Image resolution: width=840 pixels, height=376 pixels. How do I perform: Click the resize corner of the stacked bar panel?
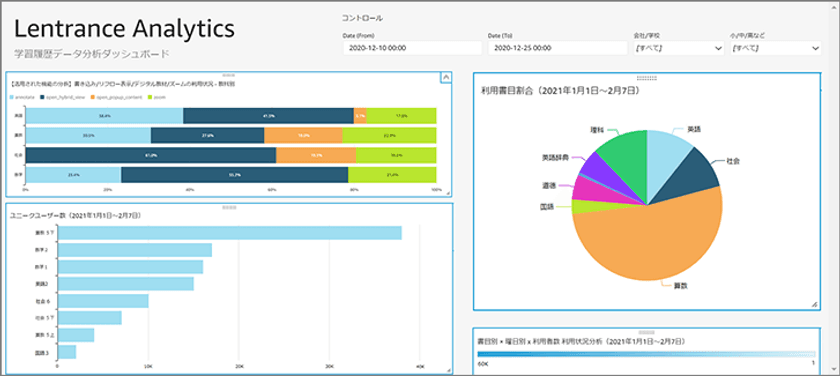click(x=448, y=193)
